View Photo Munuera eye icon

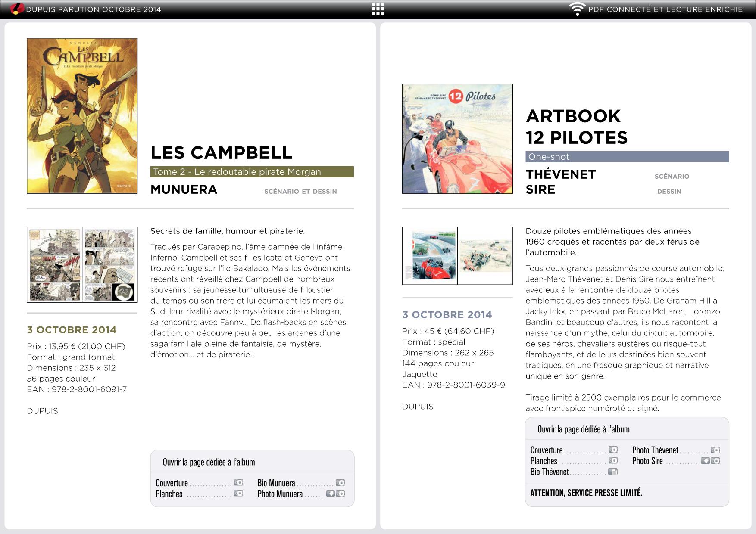[341, 494]
